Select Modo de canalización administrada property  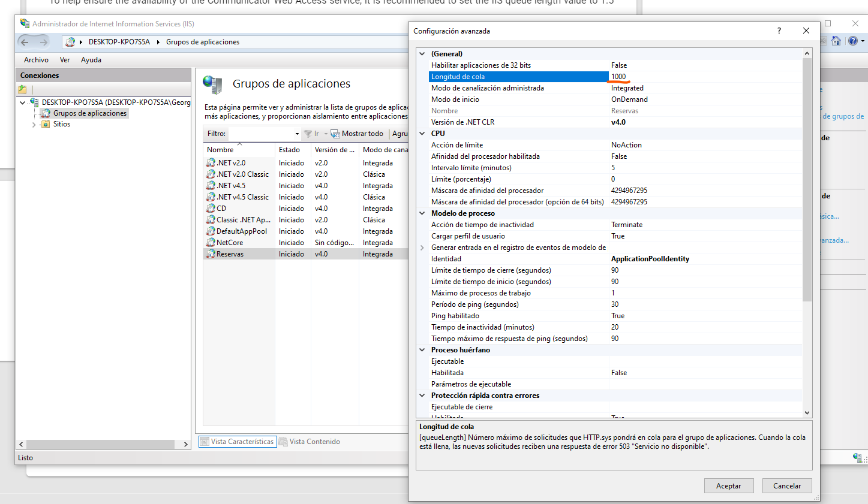[615, 88]
